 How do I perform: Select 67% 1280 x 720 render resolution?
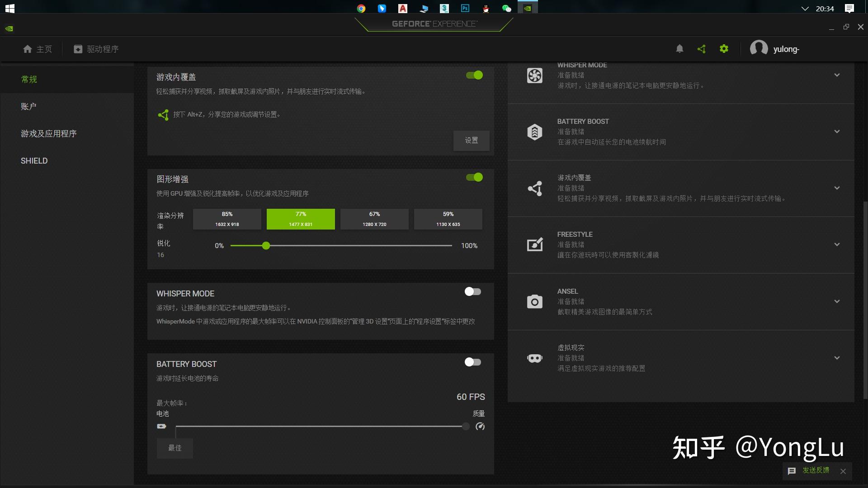(374, 219)
